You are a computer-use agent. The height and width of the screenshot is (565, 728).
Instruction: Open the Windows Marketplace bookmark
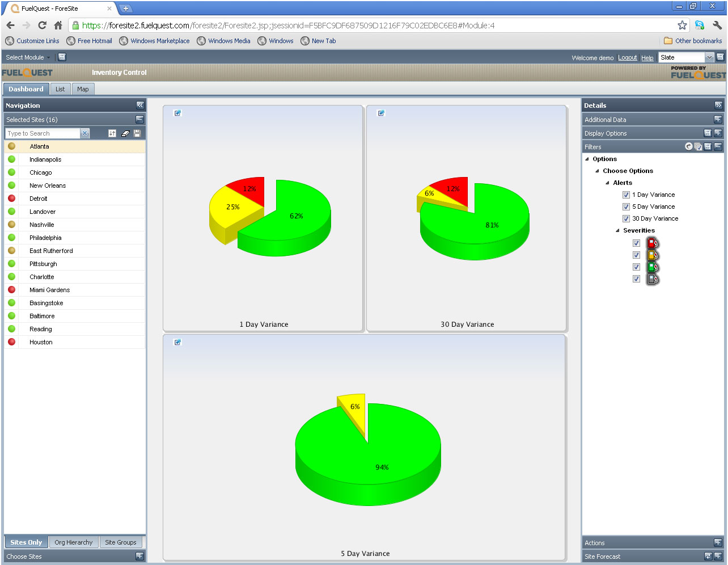pos(154,41)
